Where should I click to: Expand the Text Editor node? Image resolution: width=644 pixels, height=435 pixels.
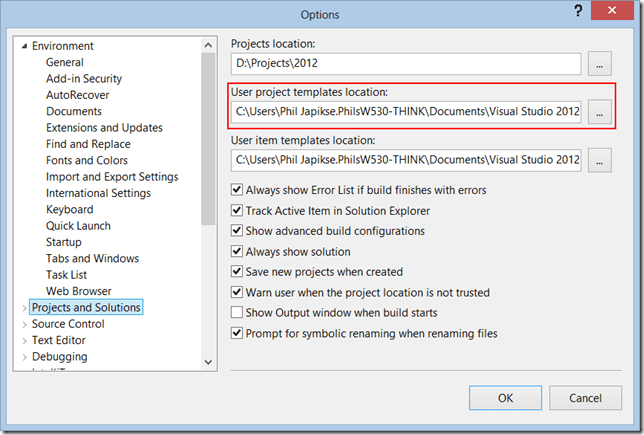tap(24, 341)
